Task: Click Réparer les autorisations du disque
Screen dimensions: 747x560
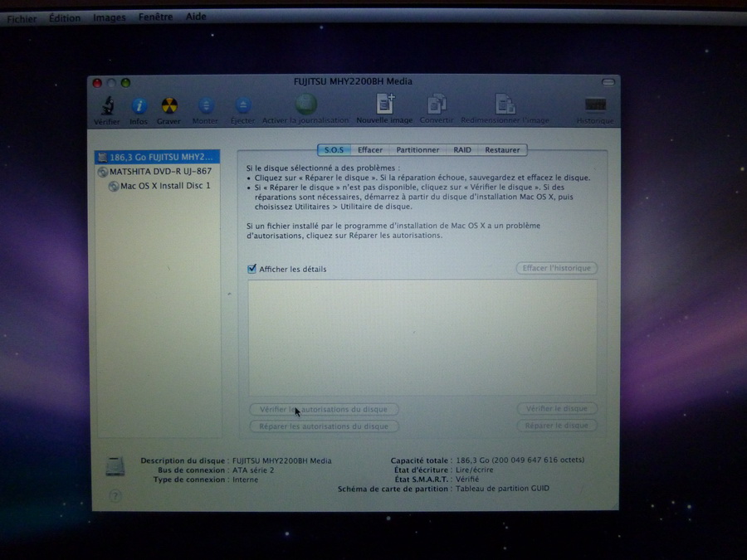Action: coord(324,426)
